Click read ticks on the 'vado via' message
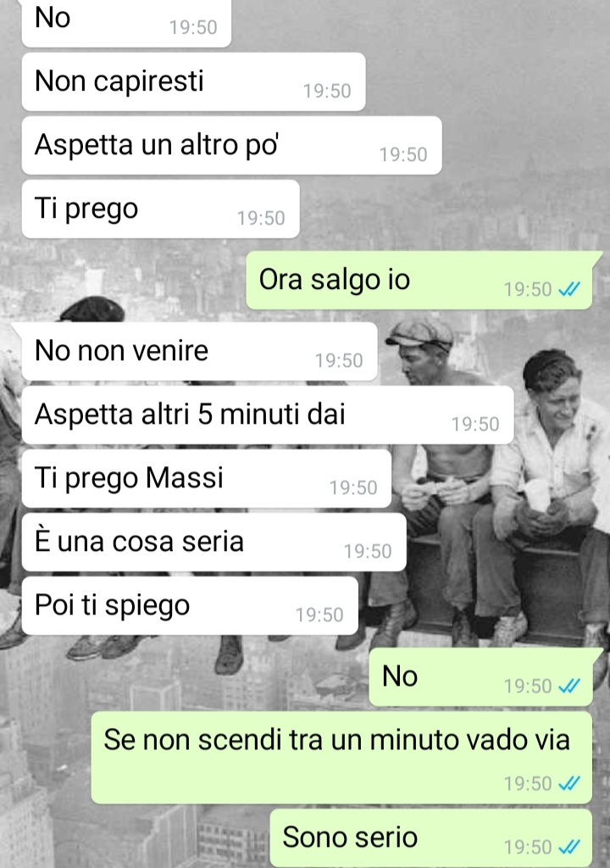 [x=569, y=783]
